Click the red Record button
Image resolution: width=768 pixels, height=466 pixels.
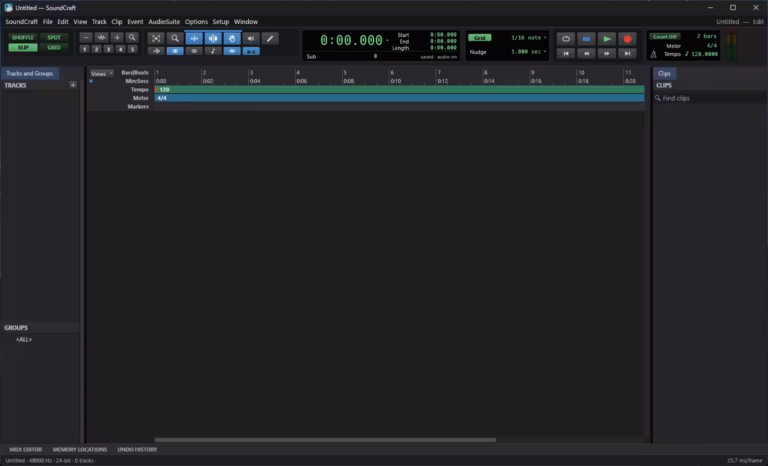click(x=627, y=39)
